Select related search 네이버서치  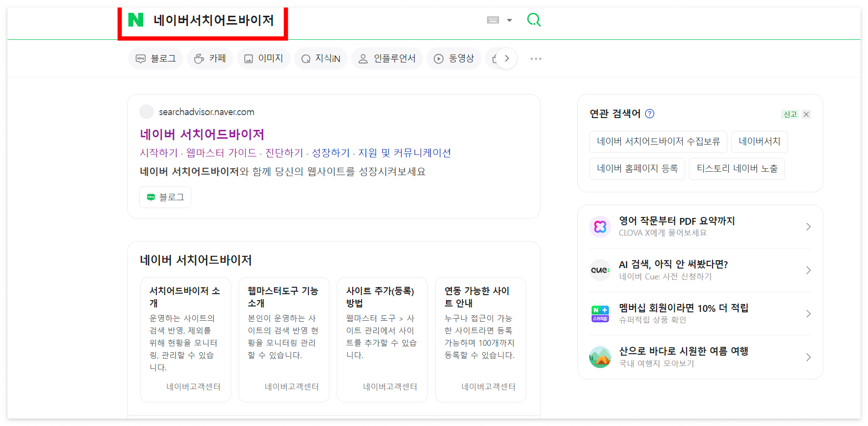click(x=759, y=142)
